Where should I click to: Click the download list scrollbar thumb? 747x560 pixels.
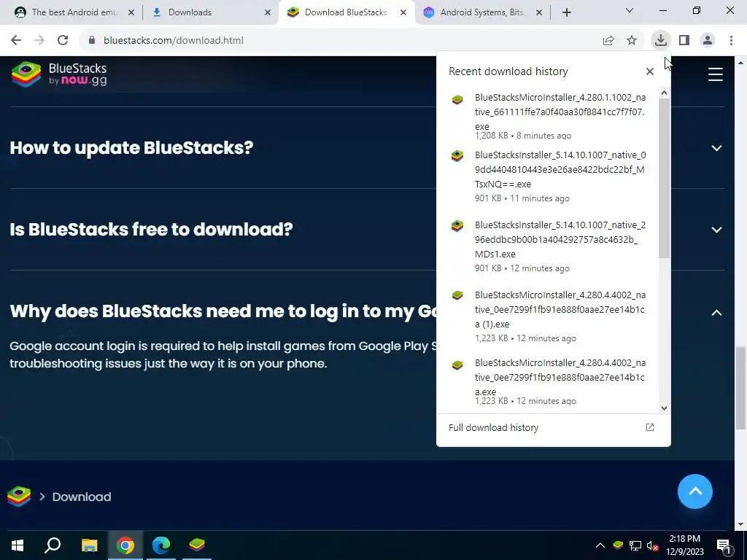tap(664, 179)
